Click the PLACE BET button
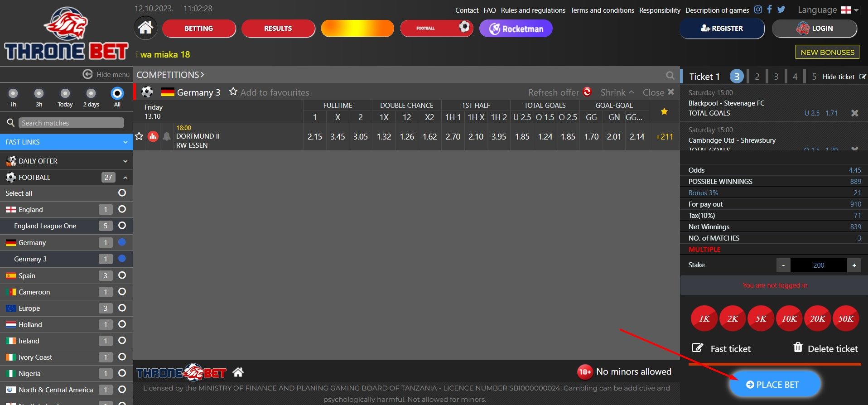 click(x=775, y=384)
